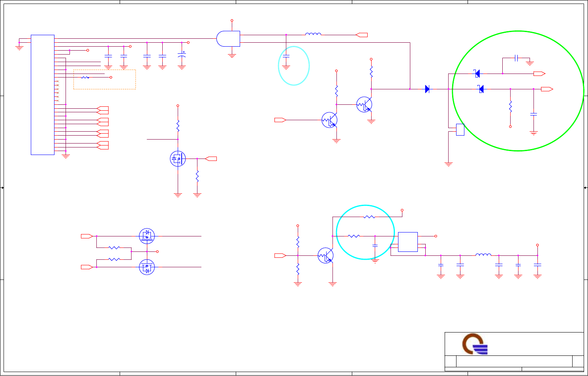Click the port attached to the lone MOSFET
This screenshot has height=376, width=588.
211,159
